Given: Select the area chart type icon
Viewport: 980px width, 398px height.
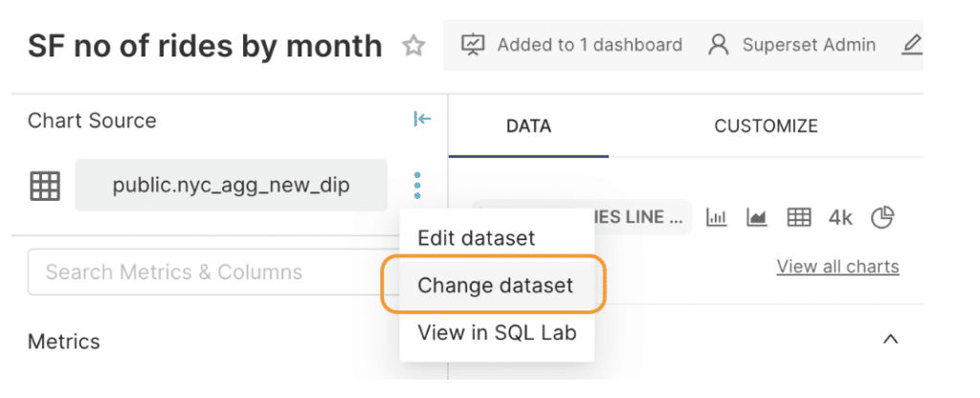Looking at the screenshot, I should tap(757, 217).
